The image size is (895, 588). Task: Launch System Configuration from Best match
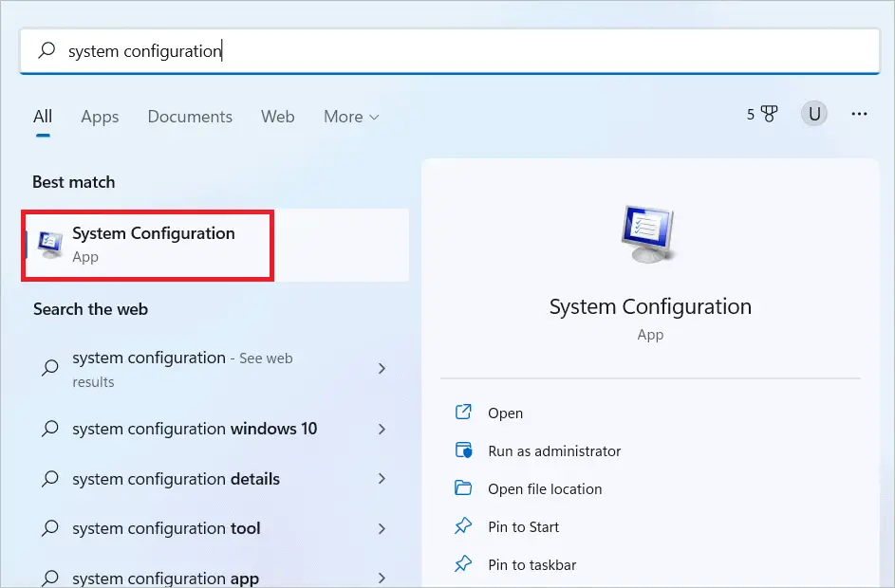pos(152,242)
